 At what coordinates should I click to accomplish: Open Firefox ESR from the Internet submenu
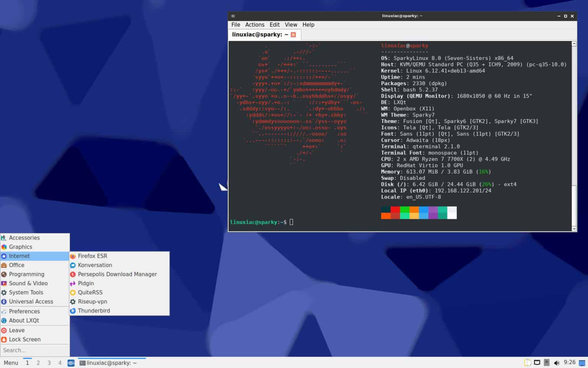coord(93,256)
